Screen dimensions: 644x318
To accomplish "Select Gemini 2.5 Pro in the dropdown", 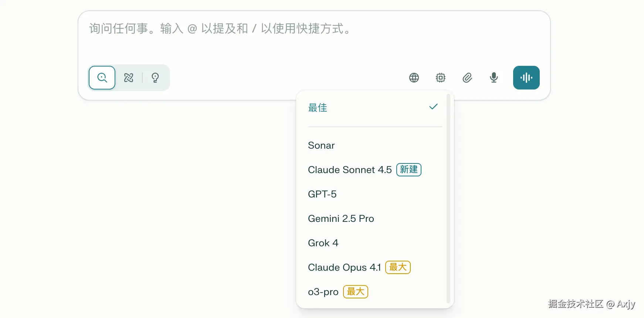I will [341, 219].
